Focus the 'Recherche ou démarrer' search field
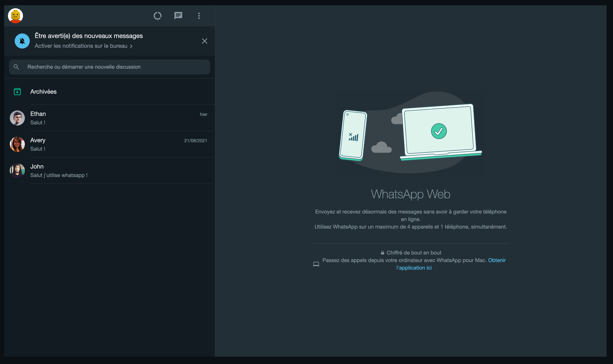The width and height of the screenshot is (613, 364). (115, 67)
